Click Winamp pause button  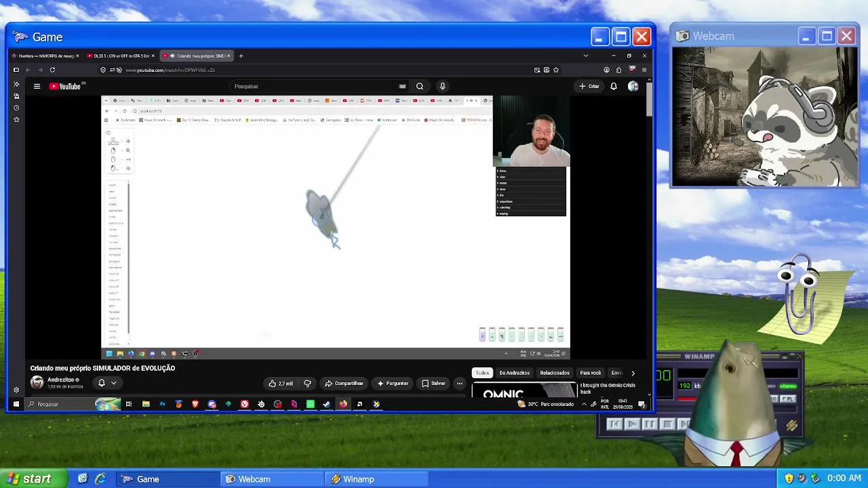tap(649, 424)
